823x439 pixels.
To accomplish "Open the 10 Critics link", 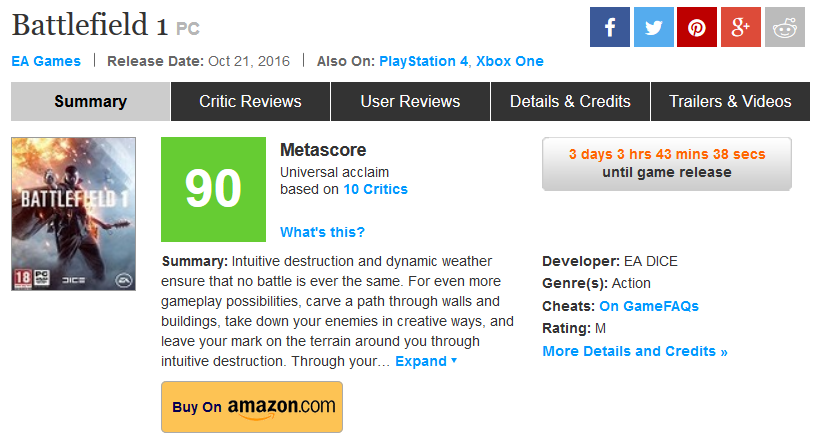I will (375, 189).
